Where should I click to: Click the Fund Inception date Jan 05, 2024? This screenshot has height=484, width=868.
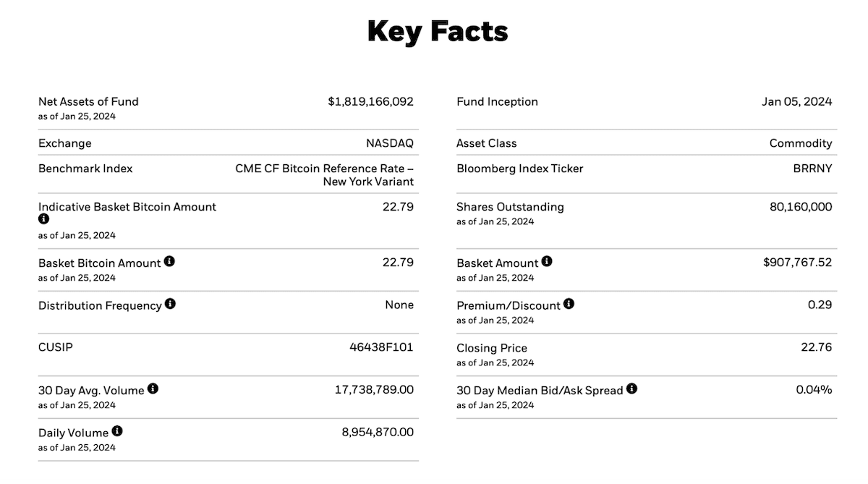pyautogui.click(x=797, y=101)
